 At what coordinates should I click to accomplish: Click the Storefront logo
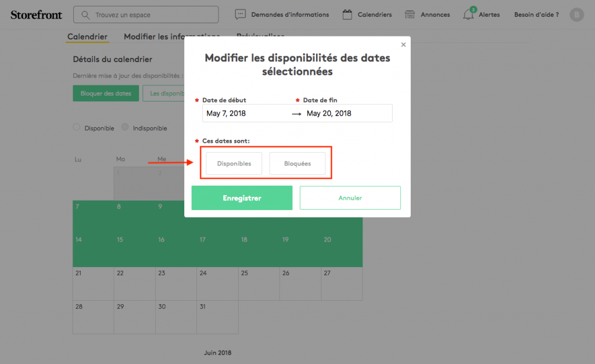(x=36, y=15)
